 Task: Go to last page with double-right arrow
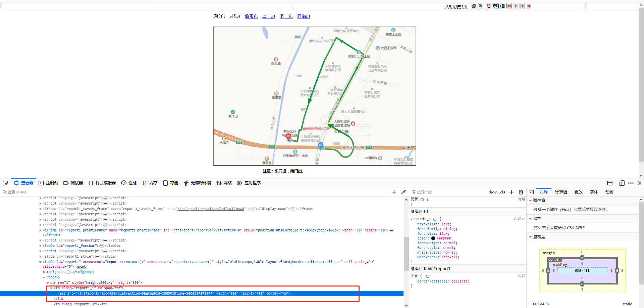point(529,6)
